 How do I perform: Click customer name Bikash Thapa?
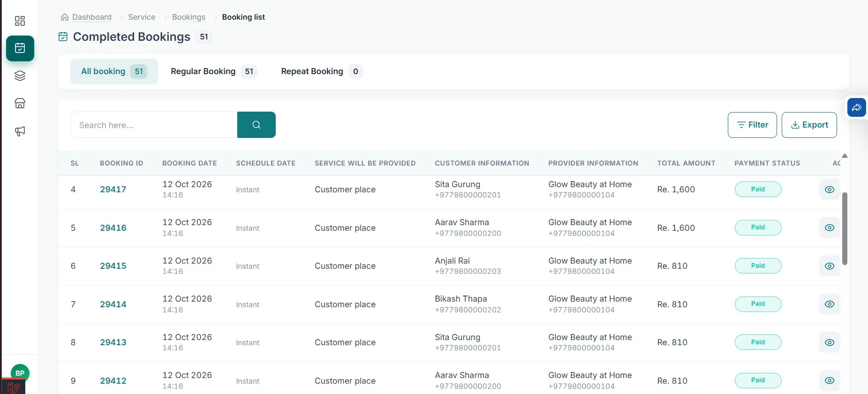(461, 299)
